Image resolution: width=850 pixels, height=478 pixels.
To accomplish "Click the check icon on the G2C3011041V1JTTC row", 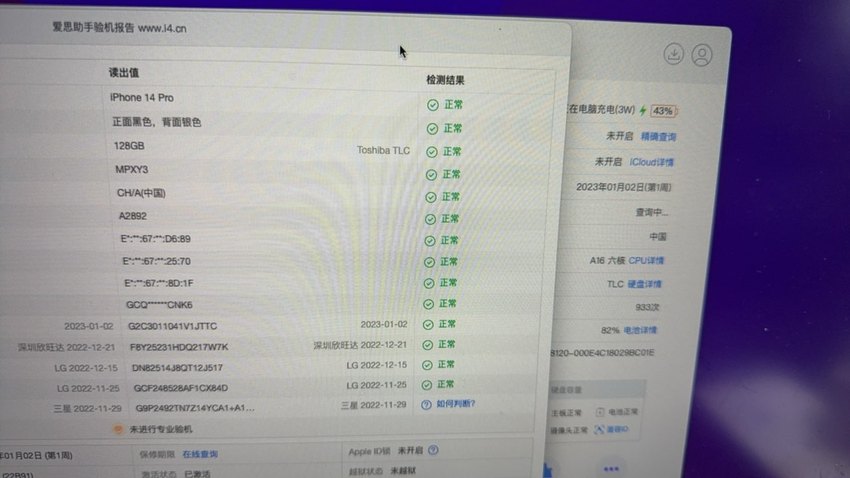I will coord(428,325).
